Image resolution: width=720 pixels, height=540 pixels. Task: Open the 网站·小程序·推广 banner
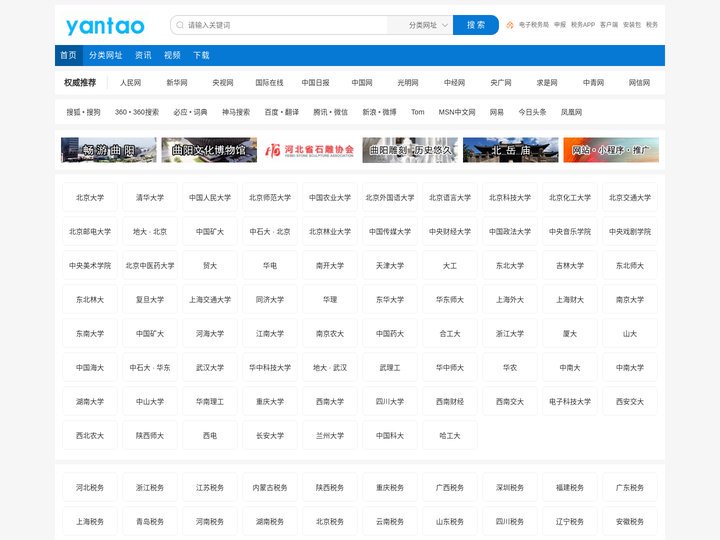[611, 150]
